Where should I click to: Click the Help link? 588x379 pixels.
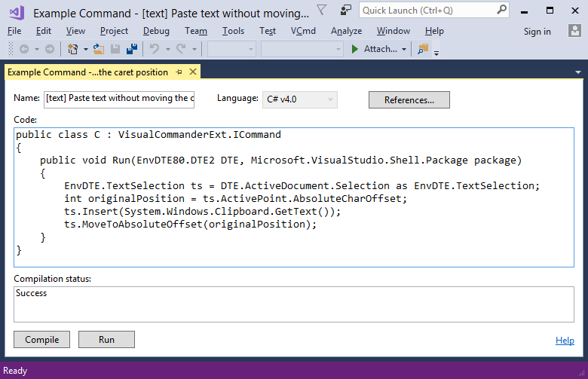pyautogui.click(x=565, y=341)
